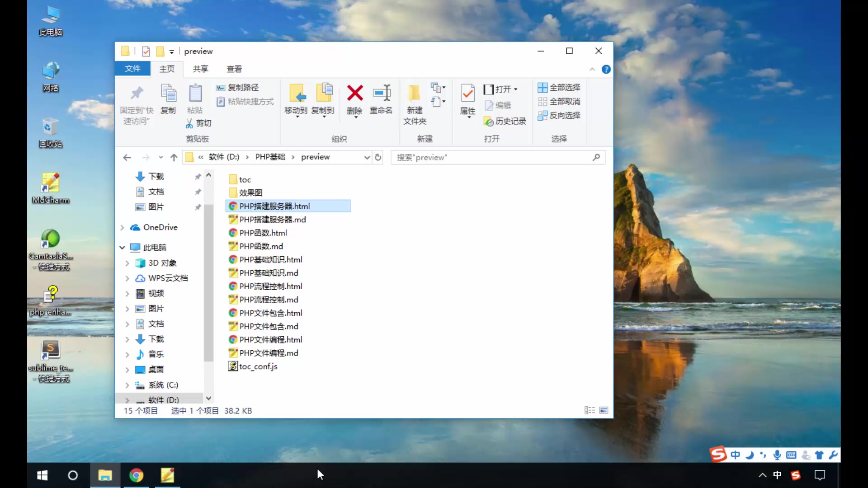Switch to the 查看 ribbon tab
The height and width of the screenshot is (488, 868).
click(234, 69)
